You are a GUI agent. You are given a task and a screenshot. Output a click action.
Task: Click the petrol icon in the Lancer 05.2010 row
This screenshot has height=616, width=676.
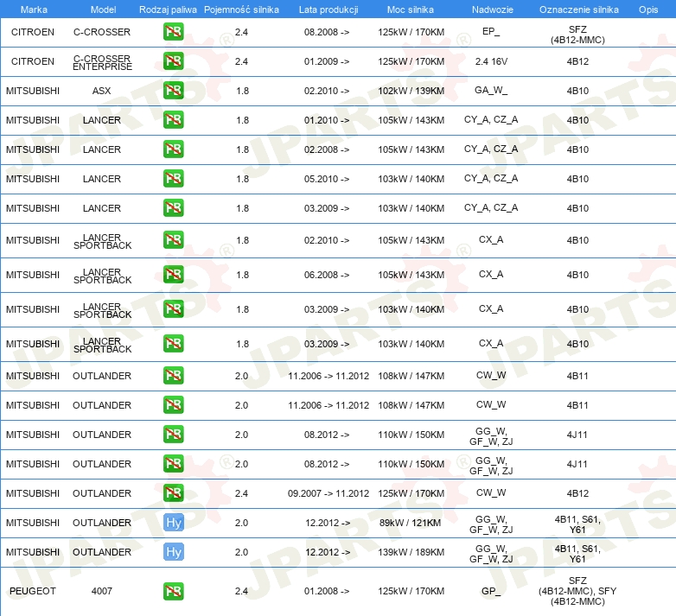click(x=173, y=178)
